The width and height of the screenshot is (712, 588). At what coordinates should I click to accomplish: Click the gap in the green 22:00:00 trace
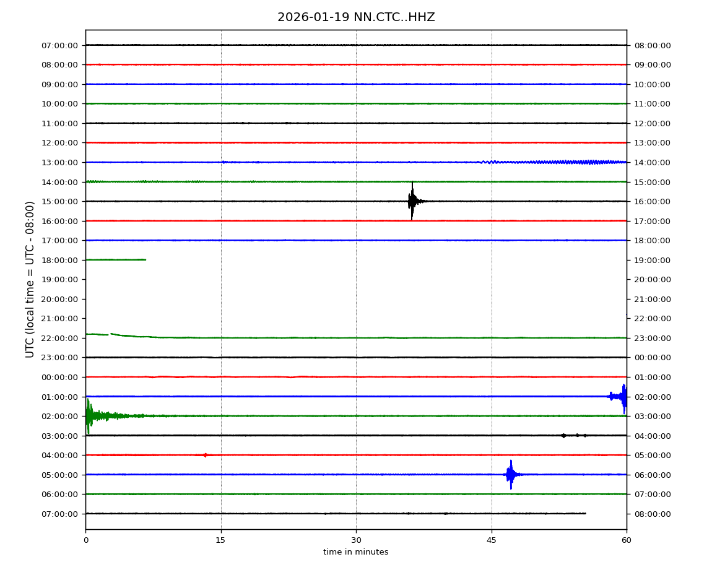pyautogui.click(x=110, y=334)
